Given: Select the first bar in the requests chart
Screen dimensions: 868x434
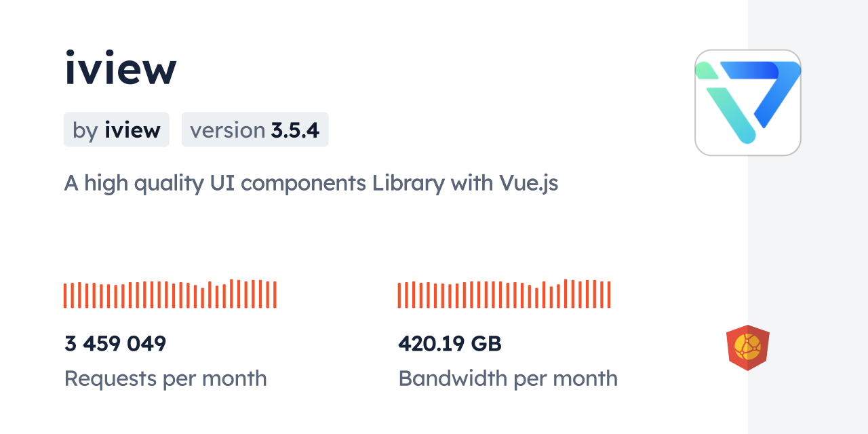Looking at the screenshot, I should (x=65, y=296).
